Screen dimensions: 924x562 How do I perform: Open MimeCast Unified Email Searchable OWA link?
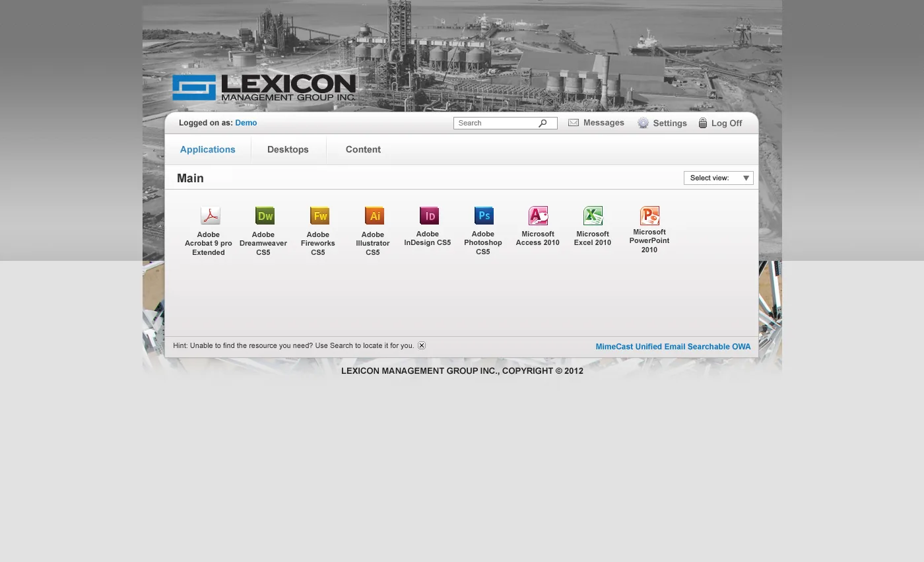point(673,347)
